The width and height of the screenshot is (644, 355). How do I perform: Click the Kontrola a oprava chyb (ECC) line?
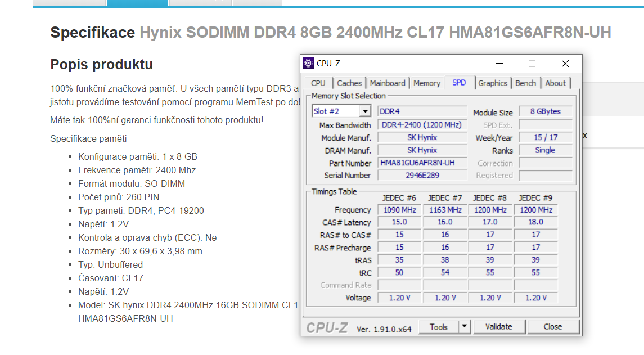147,237
